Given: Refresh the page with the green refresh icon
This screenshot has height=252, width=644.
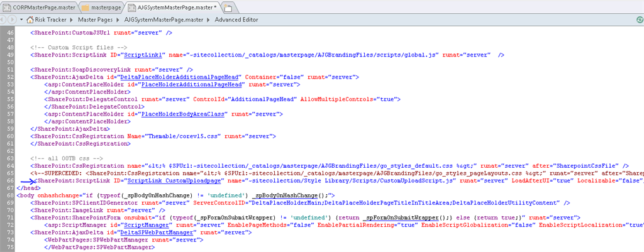Looking at the screenshot, I should pyautogui.click(x=639, y=19).
